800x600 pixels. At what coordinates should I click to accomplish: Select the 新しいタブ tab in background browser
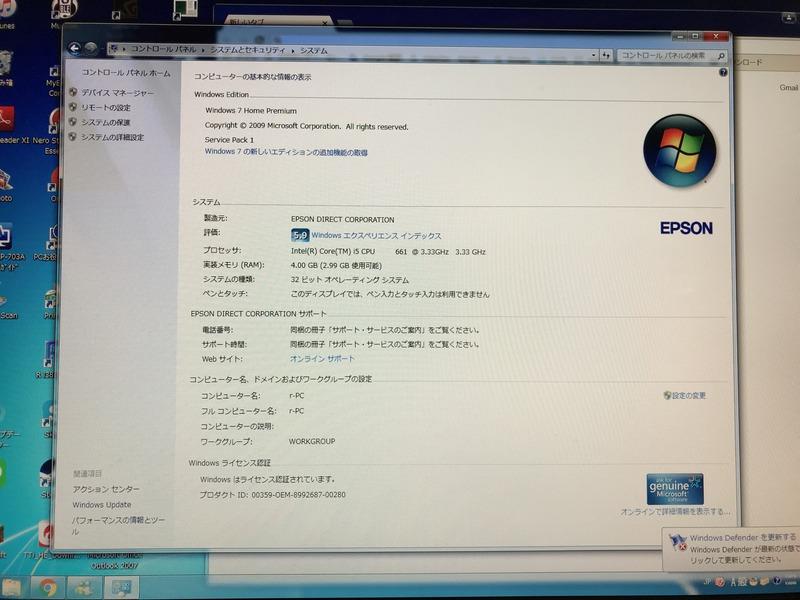(x=276, y=22)
